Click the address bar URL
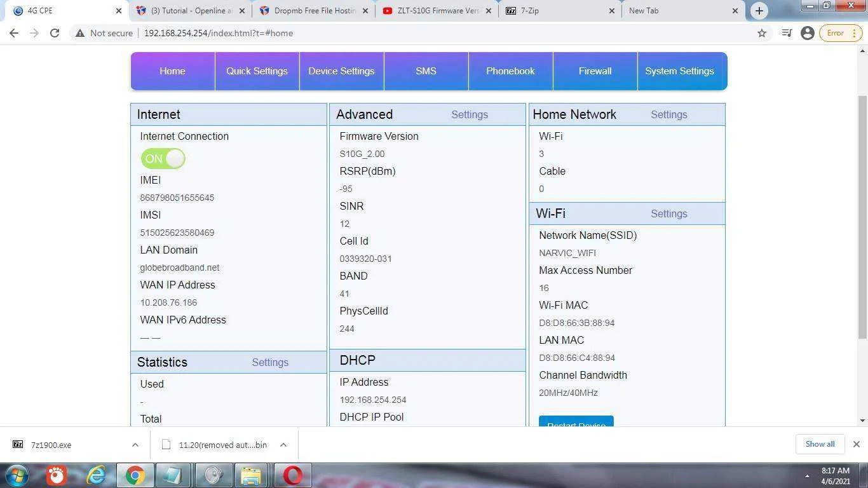Screen dimensions: 868x488 218,33
